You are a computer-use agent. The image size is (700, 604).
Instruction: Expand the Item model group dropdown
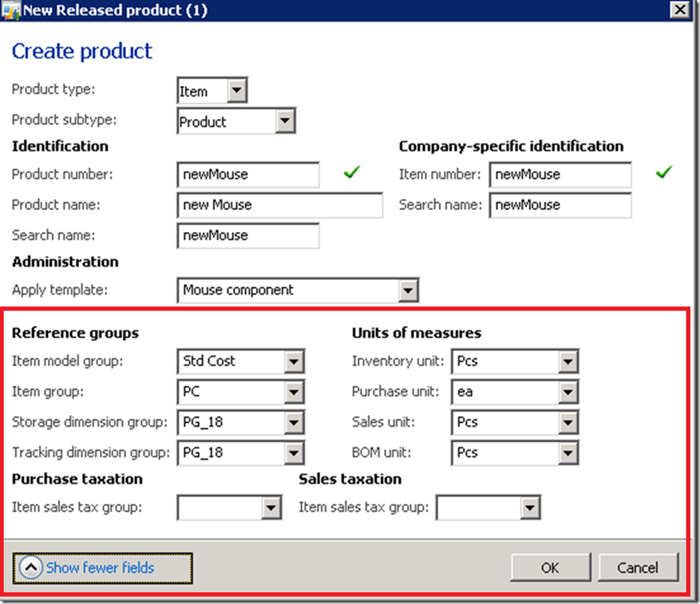(295, 361)
